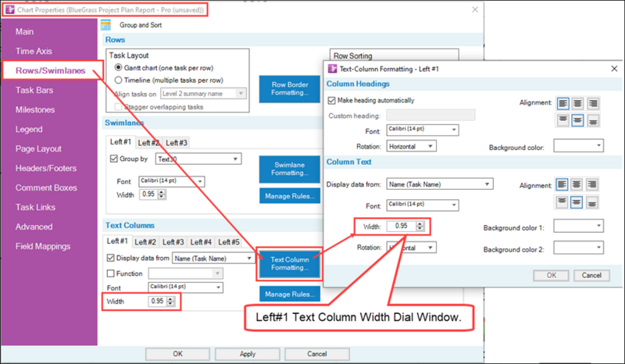Align Column Text left

coord(562,184)
